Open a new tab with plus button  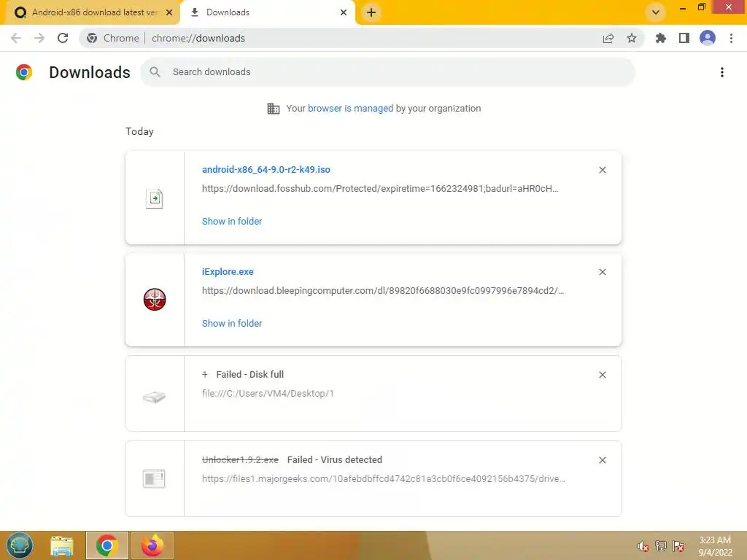371,12
